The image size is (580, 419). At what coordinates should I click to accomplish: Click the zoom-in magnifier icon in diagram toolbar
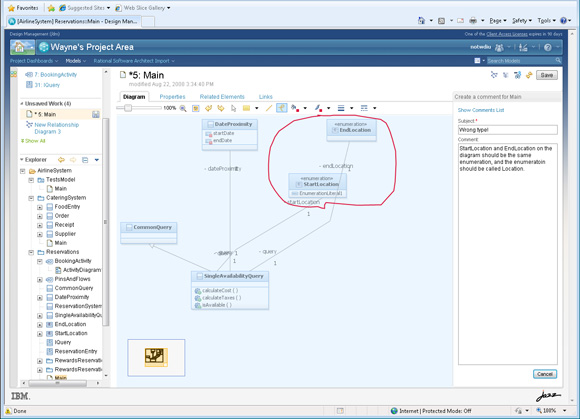pyautogui.click(x=183, y=108)
